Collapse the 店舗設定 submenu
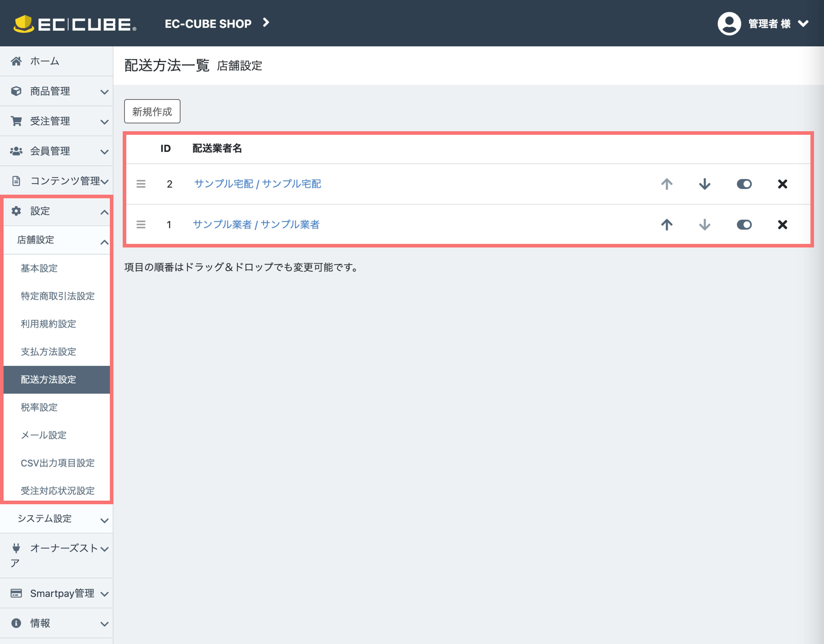 57,240
